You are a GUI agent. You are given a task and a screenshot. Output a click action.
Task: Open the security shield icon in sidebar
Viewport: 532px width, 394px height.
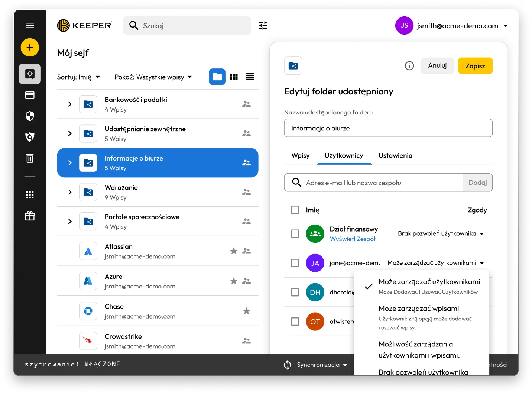30,116
